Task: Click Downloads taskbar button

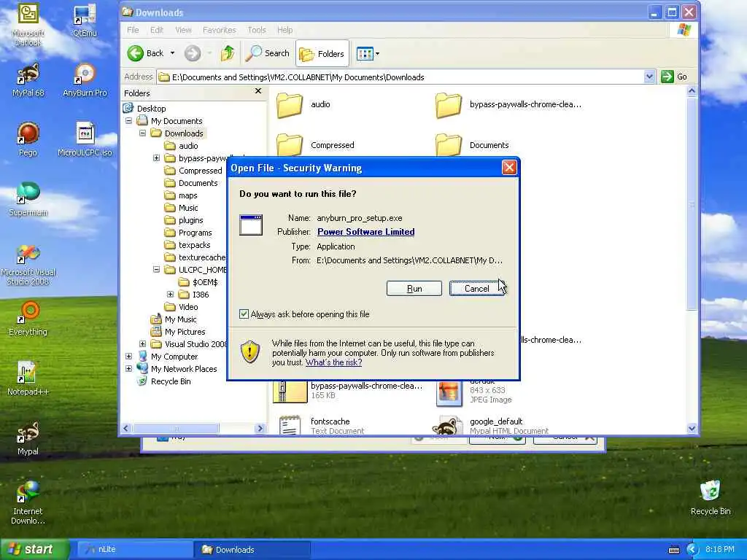Action: point(252,550)
